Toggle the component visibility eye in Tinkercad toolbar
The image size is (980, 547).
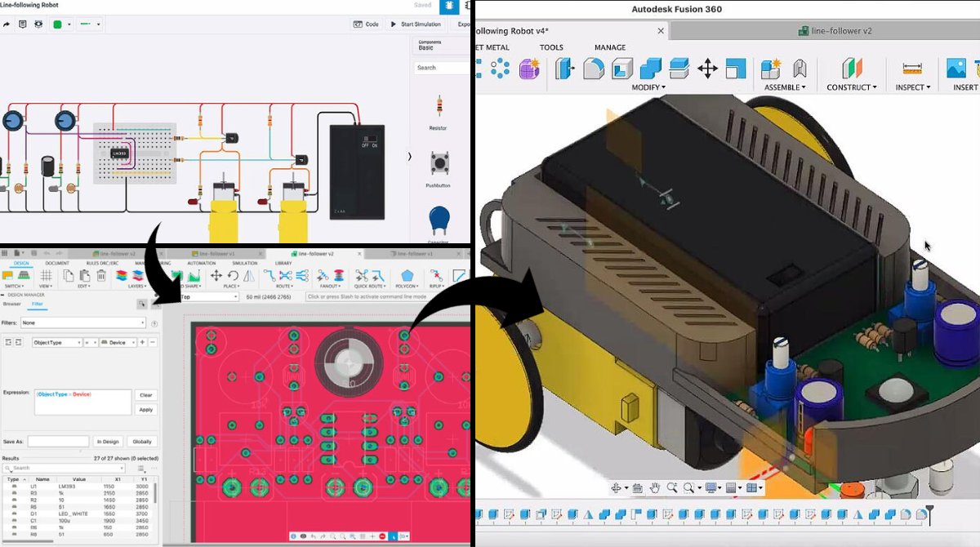coord(38,24)
